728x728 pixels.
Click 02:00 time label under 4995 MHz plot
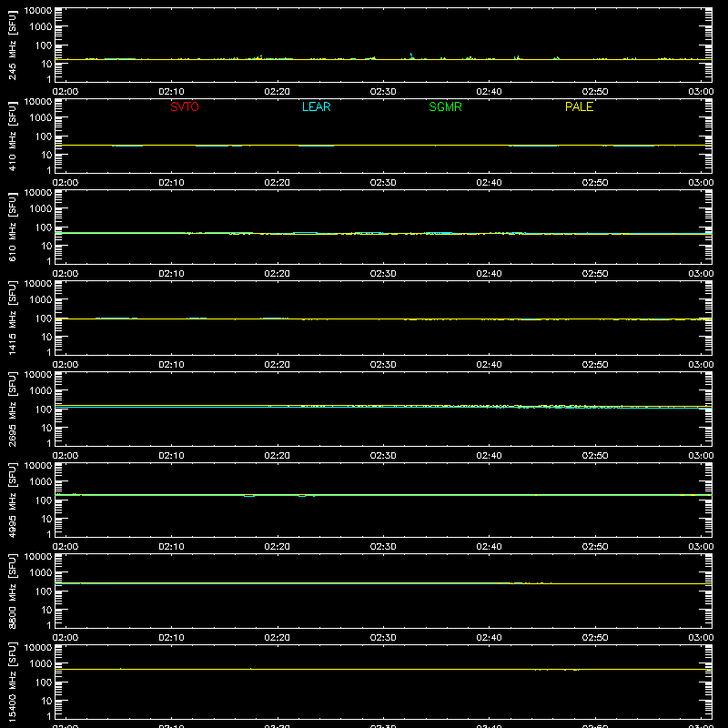pyautogui.click(x=66, y=547)
